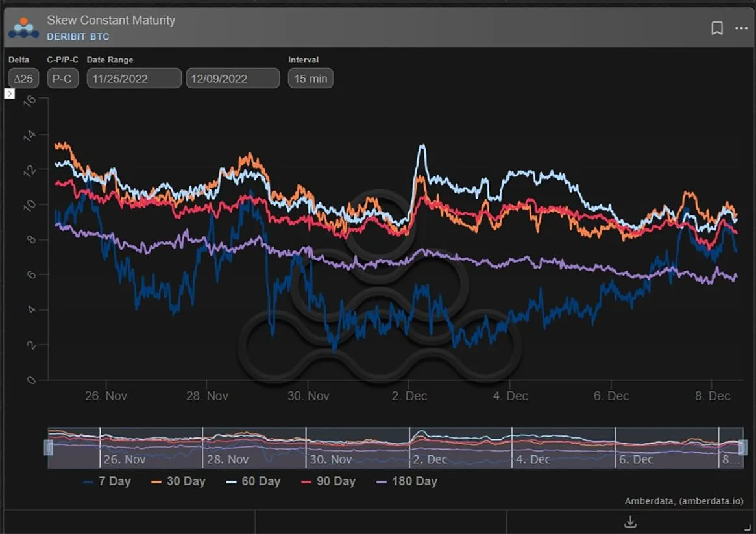The height and width of the screenshot is (534, 756).
Task: Click the 8. Dec x-axis label
Action: [713, 396]
